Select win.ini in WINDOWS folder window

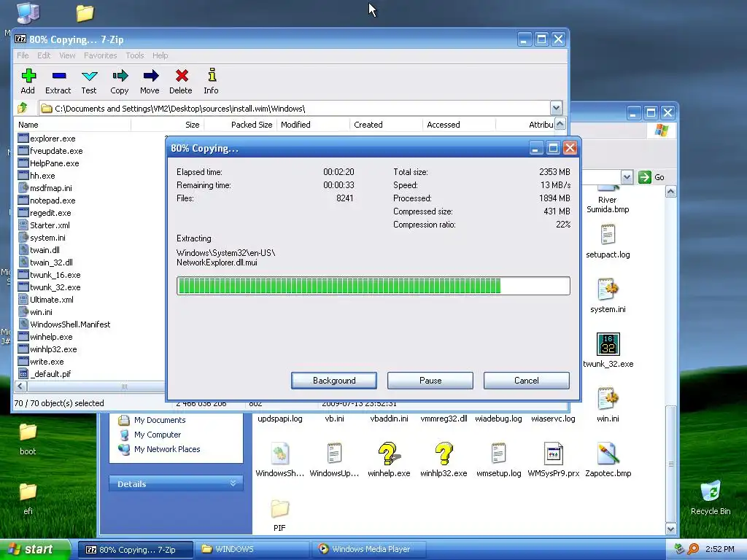(608, 405)
